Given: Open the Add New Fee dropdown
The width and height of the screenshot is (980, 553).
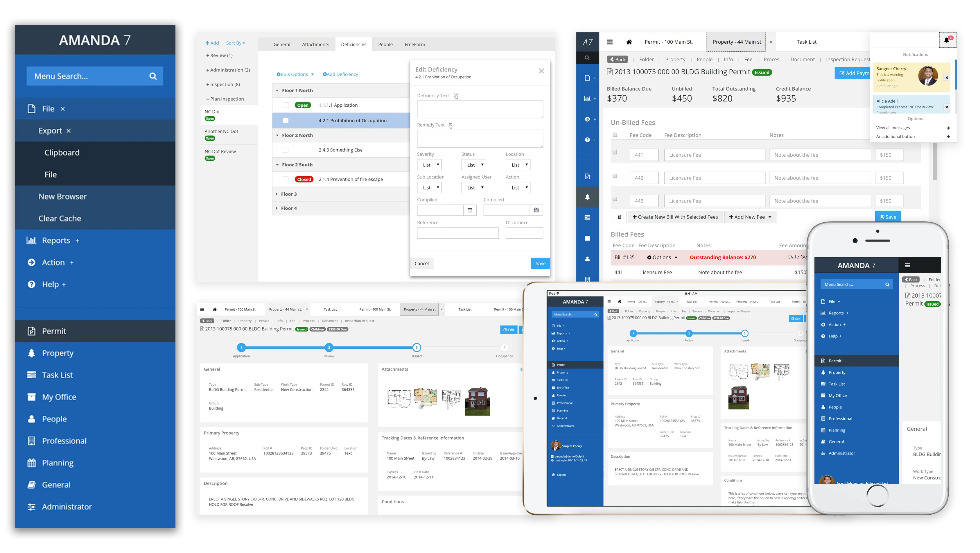Looking at the screenshot, I should [x=750, y=217].
